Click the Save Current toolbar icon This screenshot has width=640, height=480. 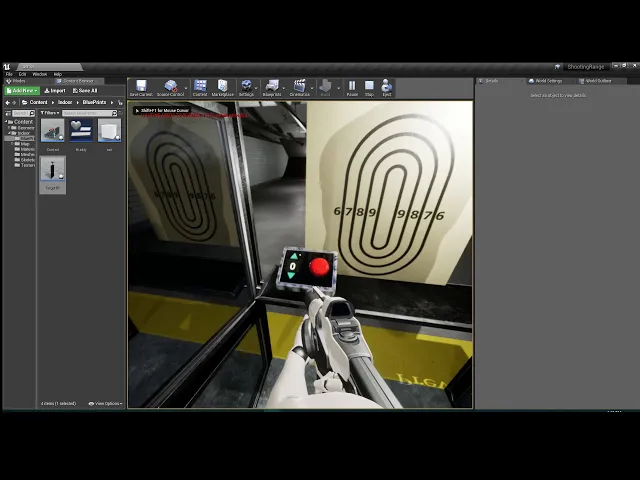pos(141,88)
